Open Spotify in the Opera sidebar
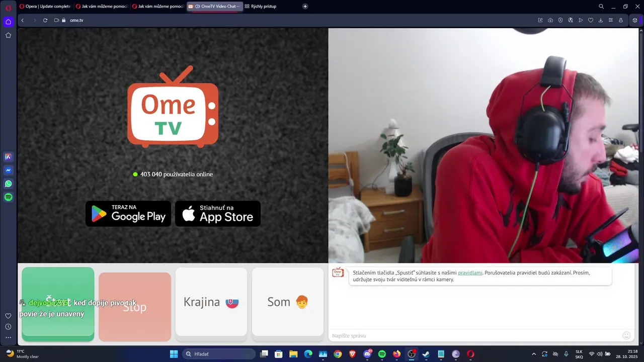This screenshot has width=644, height=362. [x=8, y=198]
